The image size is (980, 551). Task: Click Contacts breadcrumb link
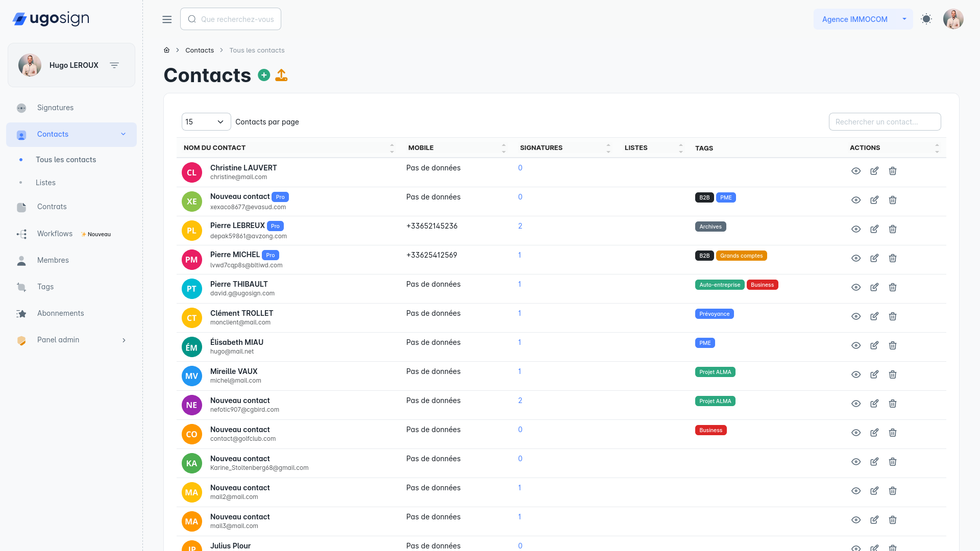coord(200,50)
